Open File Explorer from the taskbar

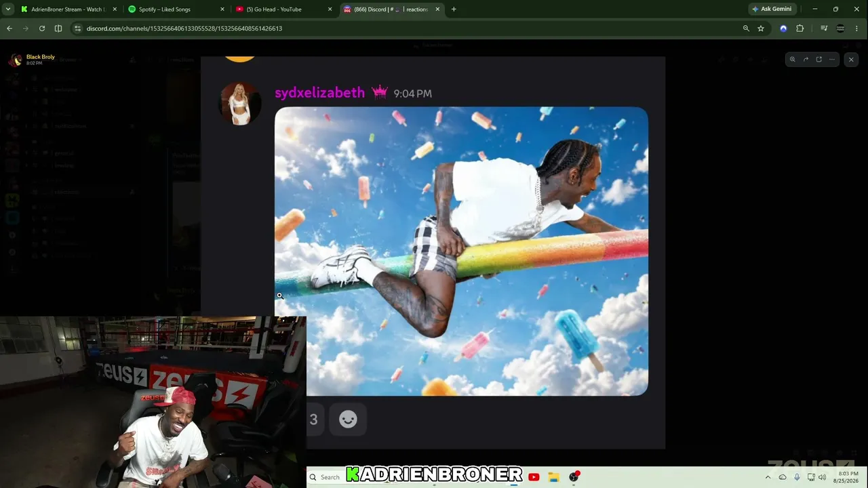point(553,477)
